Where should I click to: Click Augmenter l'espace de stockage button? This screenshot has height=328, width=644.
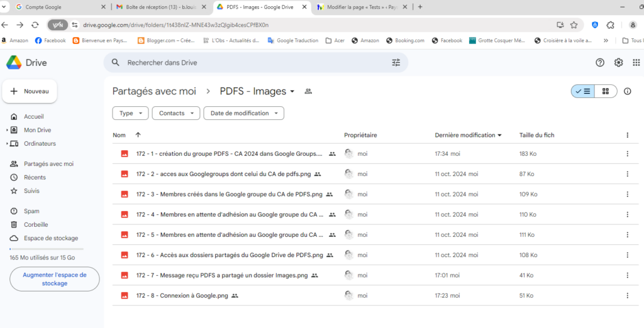tap(55, 279)
